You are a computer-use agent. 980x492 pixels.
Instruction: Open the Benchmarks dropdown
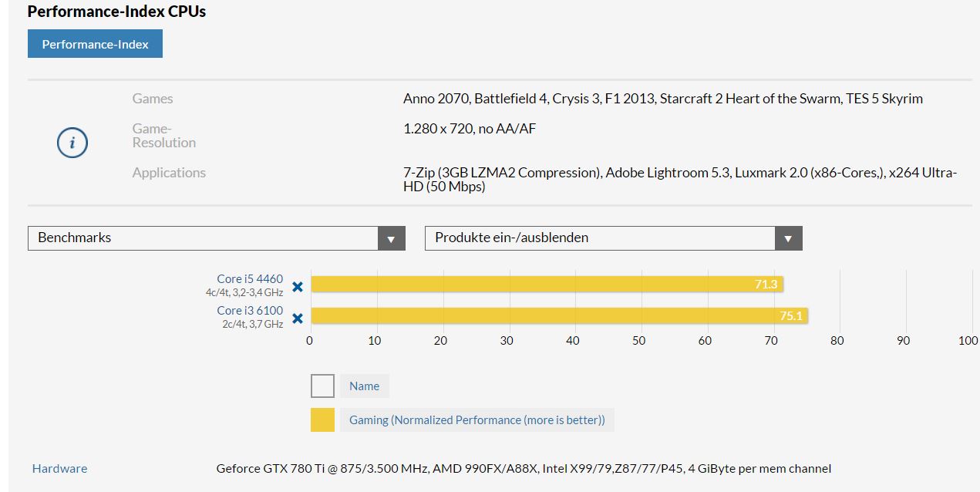click(217, 238)
